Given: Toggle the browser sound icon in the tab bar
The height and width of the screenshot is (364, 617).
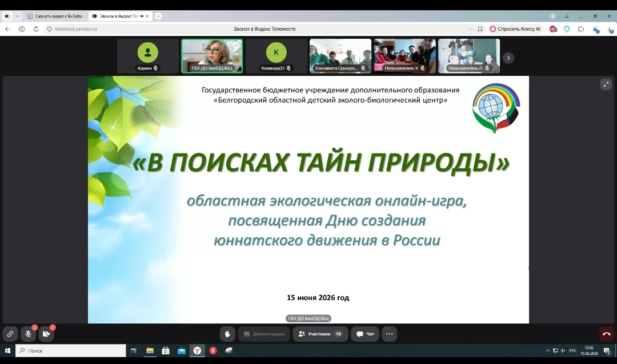Looking at the screenshot, I should tap(7, 16).
